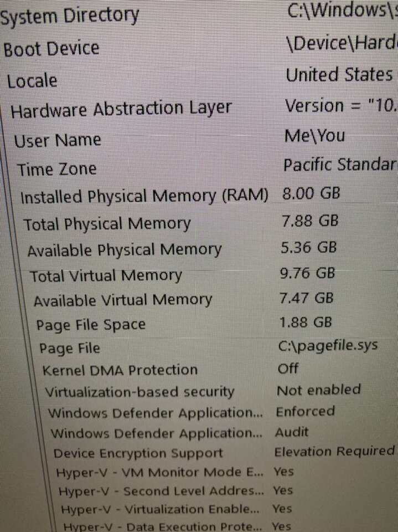This screenshot has height=532, width=398.
Task: Select Available Virtual Memory row
Action: [122, 300]
